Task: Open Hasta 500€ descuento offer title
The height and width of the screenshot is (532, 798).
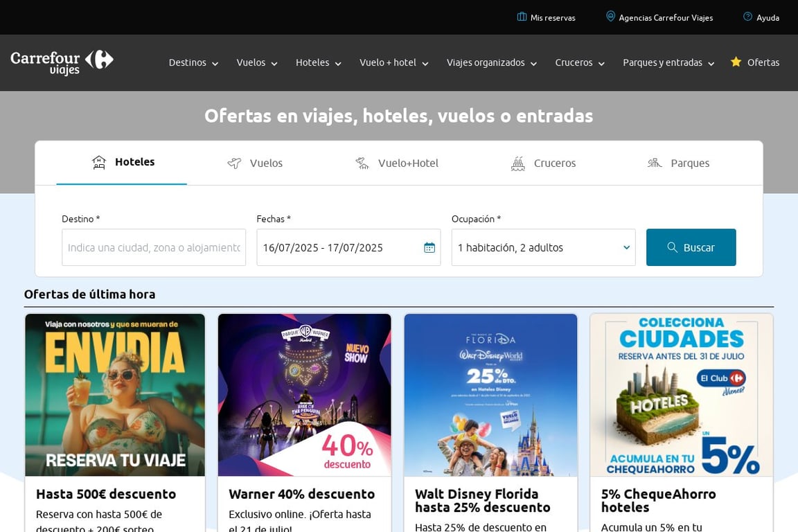Action: click(106, 494)
